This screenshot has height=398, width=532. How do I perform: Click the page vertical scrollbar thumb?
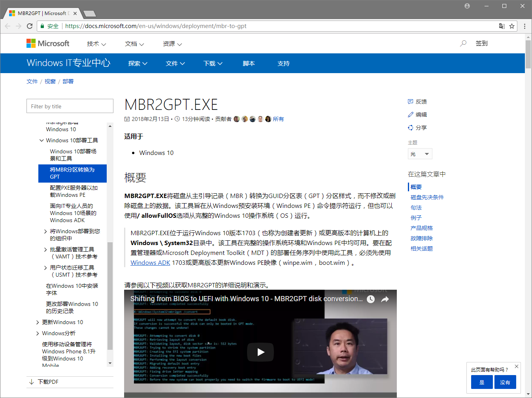(528, 55)
